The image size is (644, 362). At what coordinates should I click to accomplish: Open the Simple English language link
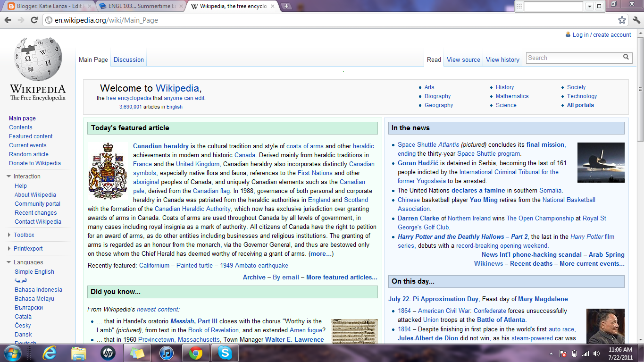click(x=34, y=272)
